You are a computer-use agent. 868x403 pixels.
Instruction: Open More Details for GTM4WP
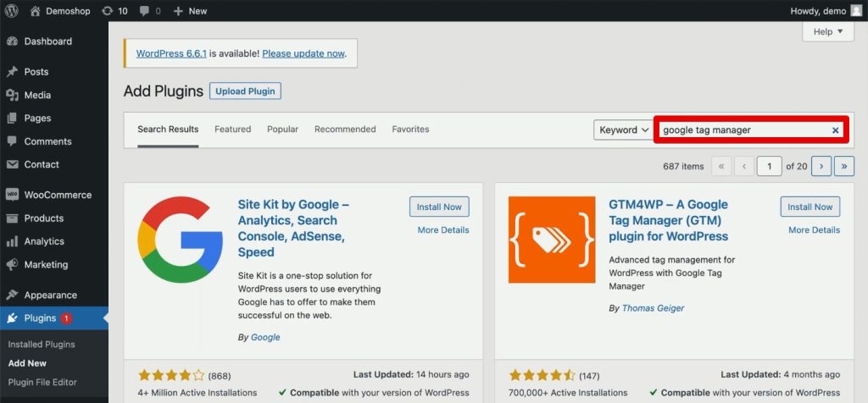click(814, 230)
